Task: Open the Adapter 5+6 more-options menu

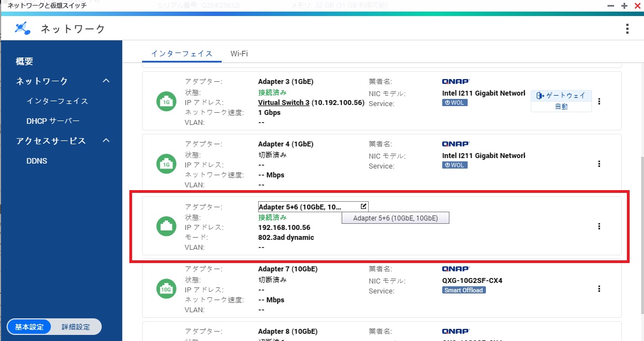Action: (599, 226)
